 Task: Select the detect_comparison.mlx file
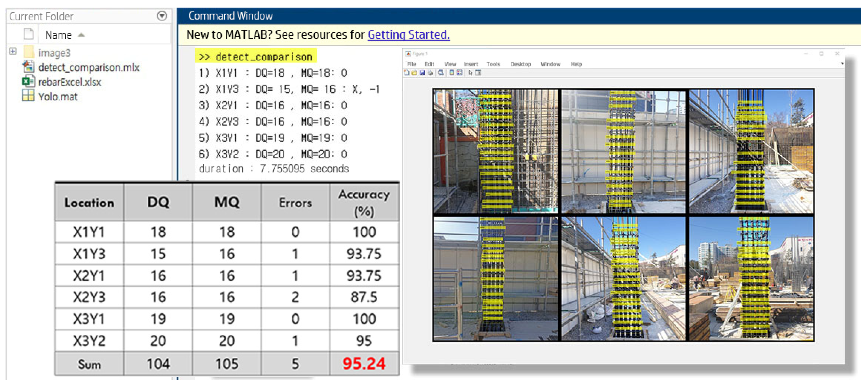click(x=89, y=67)
